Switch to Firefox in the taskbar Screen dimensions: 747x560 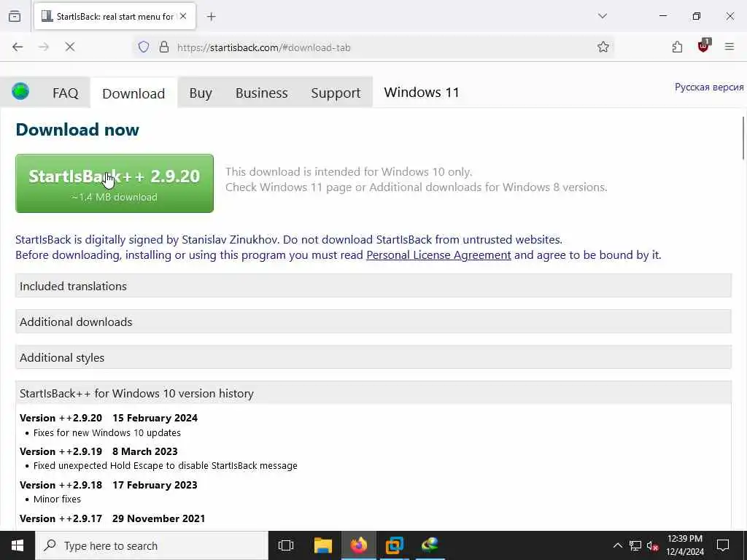[x=359, y=545]
